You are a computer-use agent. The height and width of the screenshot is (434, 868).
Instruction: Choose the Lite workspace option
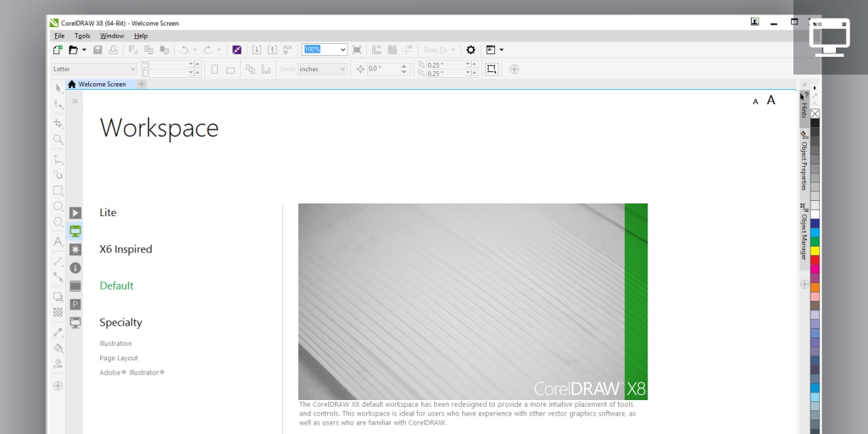click(108, 213)
